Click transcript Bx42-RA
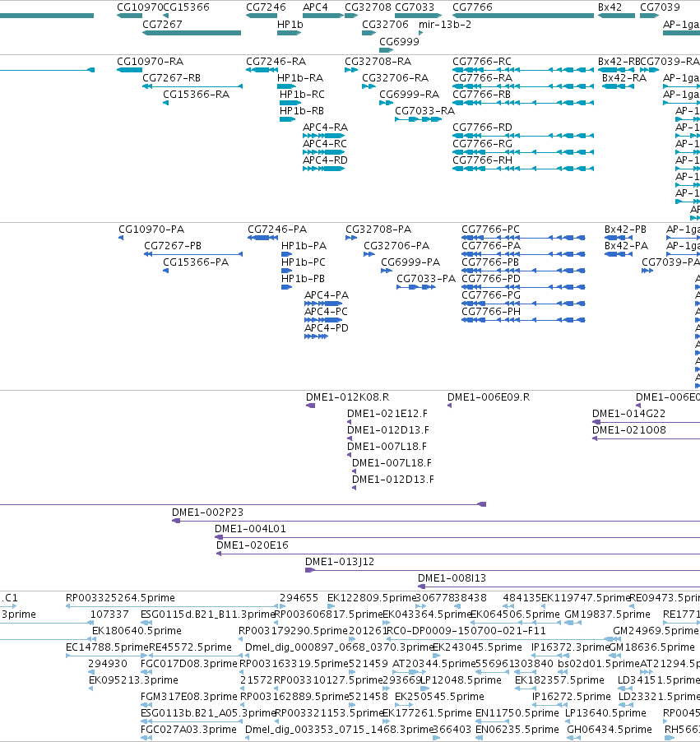 [x=624, y=77]
